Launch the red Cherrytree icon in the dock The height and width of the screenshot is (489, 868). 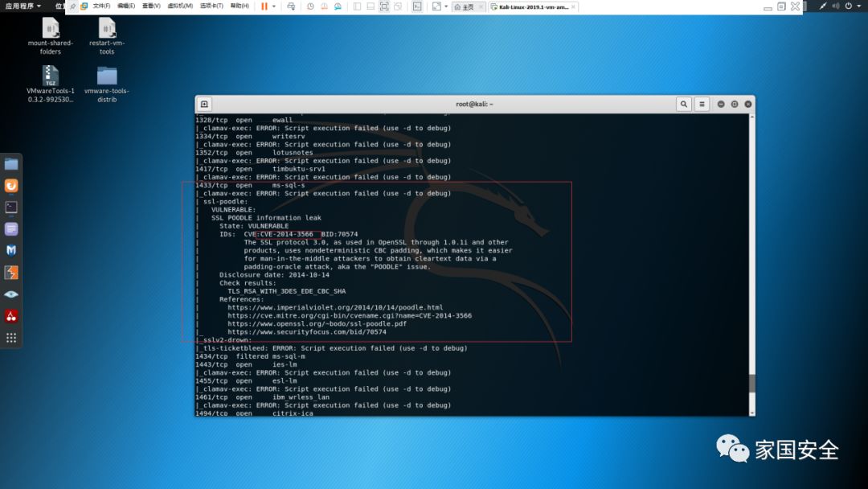pos(11,316)
